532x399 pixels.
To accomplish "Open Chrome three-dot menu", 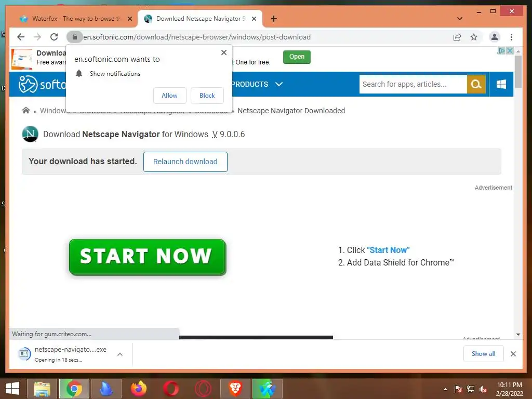I will pyautogui.click(x=511, y=37).
